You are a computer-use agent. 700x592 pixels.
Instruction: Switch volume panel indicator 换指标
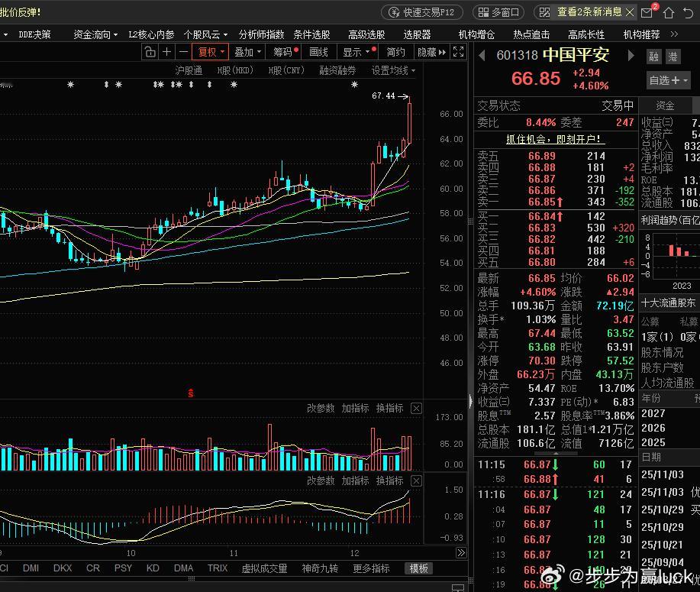click(x=390, y=408)
